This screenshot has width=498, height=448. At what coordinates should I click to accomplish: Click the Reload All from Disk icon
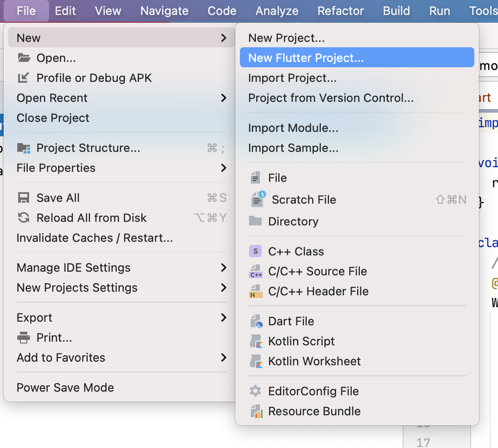pos(24,218)
